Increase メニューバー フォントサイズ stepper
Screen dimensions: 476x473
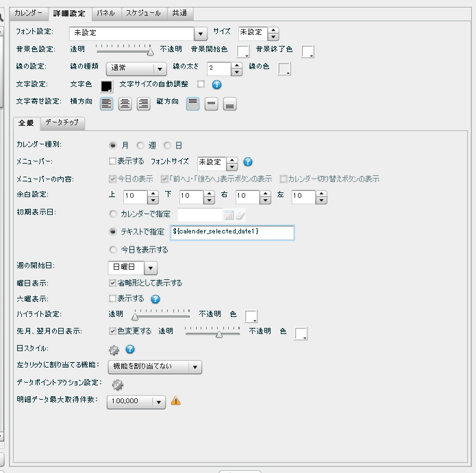coord(232,160)
